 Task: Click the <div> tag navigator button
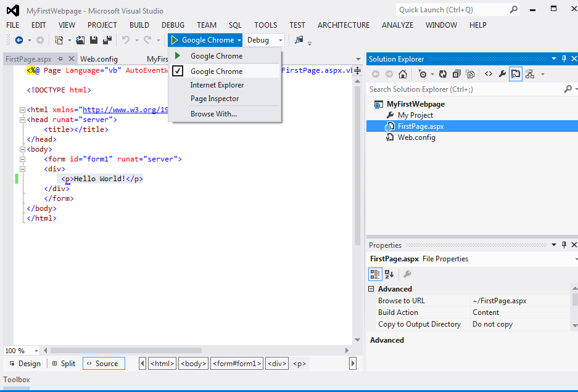coord(277,364)
